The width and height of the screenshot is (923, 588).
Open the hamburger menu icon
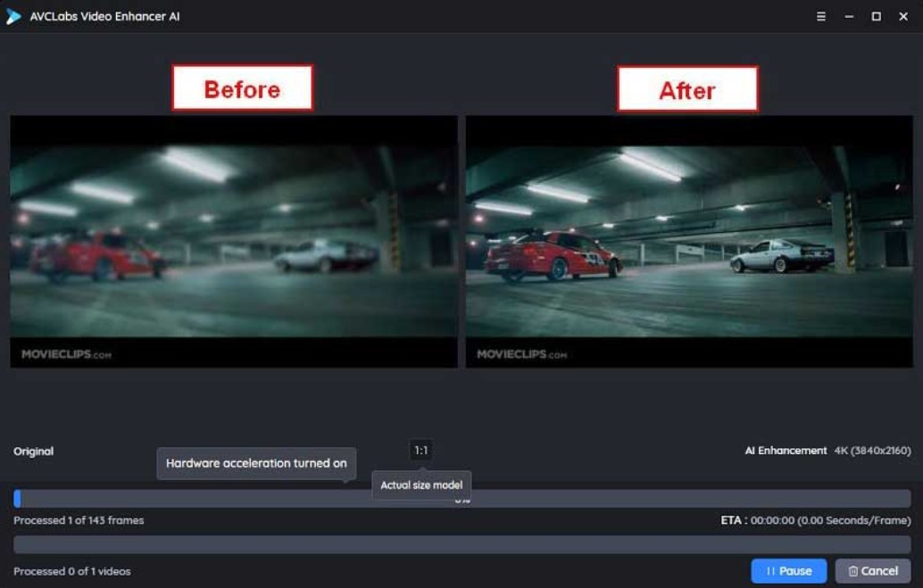coord(820,16)
